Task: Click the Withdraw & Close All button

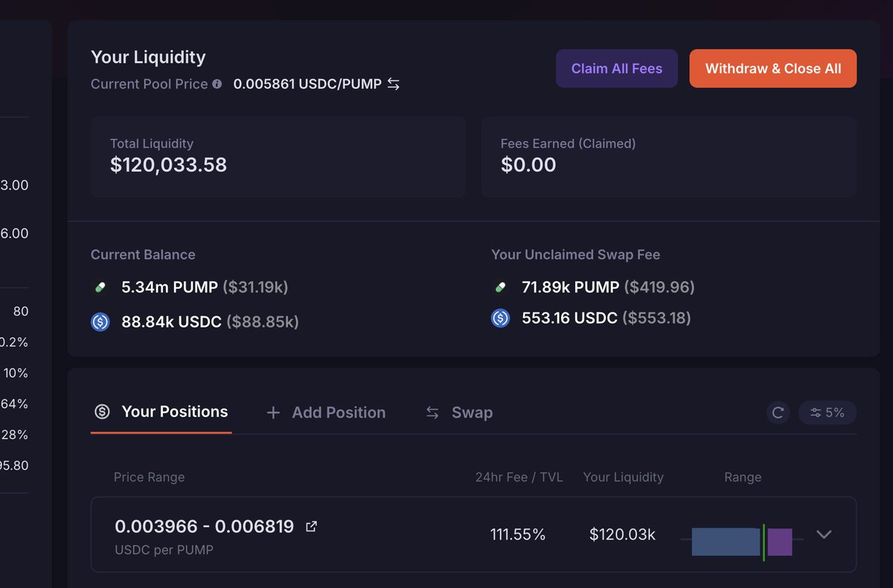Action: 772,68
